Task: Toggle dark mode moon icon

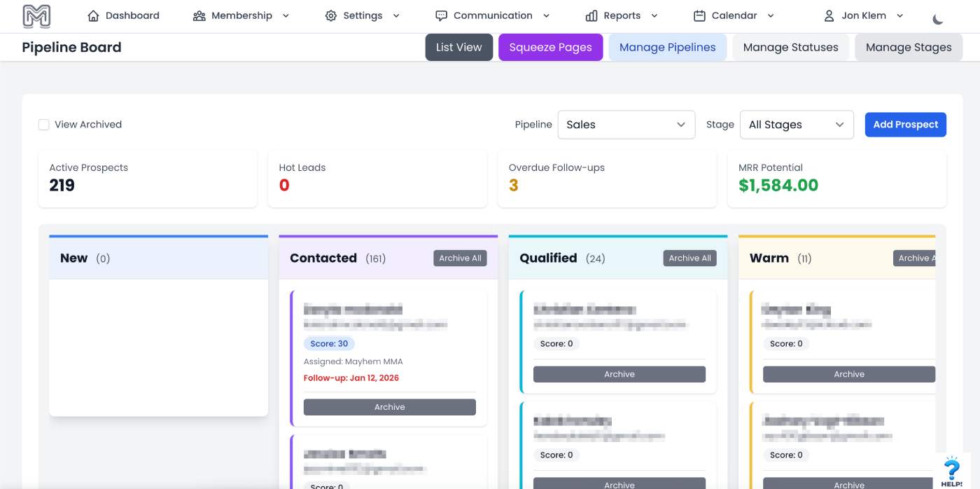Action: click(x=938, y=19)
